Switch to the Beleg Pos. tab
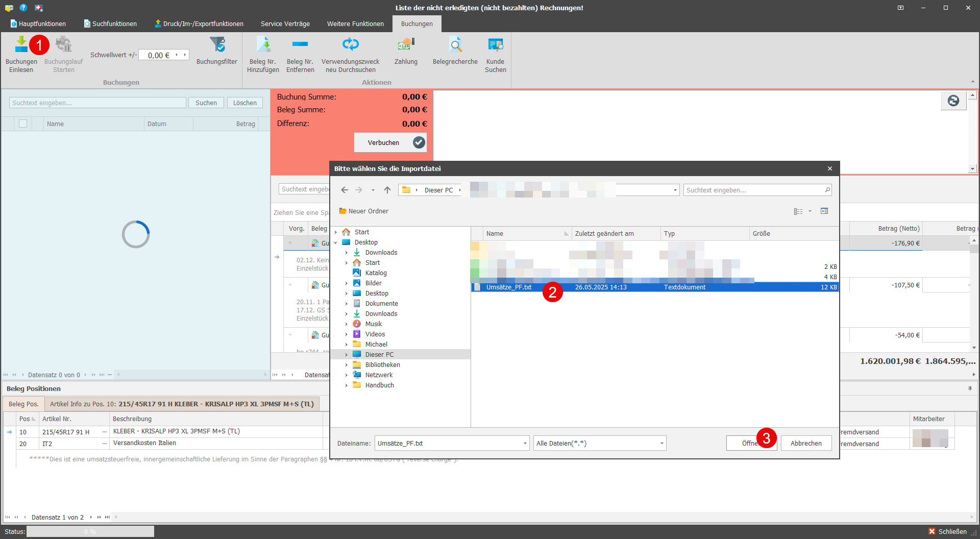 click(23, 404)
